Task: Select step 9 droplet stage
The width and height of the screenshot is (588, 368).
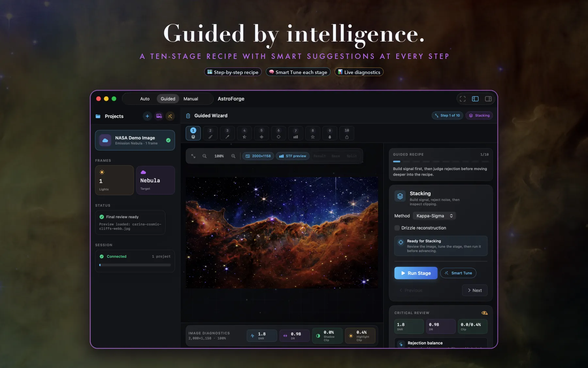Action: 330,133
